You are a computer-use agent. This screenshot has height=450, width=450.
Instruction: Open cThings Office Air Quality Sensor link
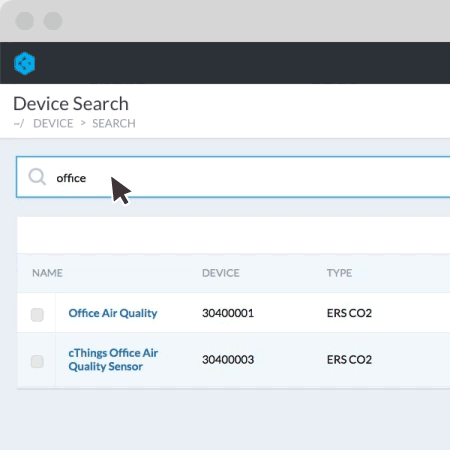(x=113, y=360)
